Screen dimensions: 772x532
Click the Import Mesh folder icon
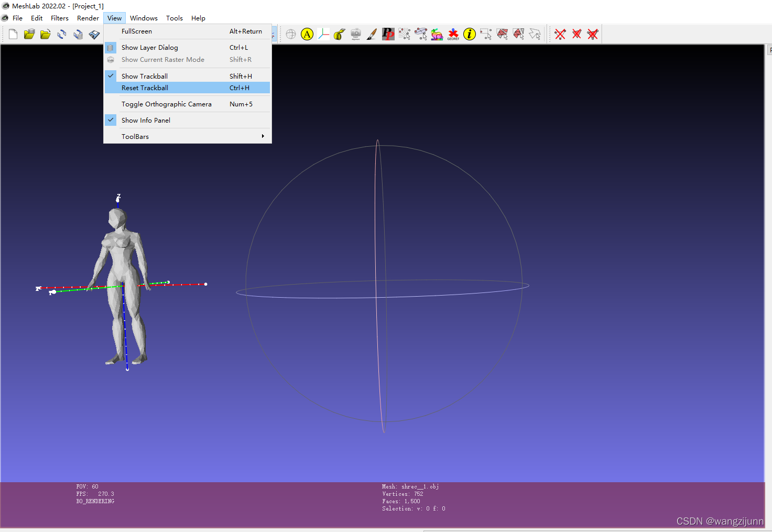pyautogui.click(x=46, y=35)
